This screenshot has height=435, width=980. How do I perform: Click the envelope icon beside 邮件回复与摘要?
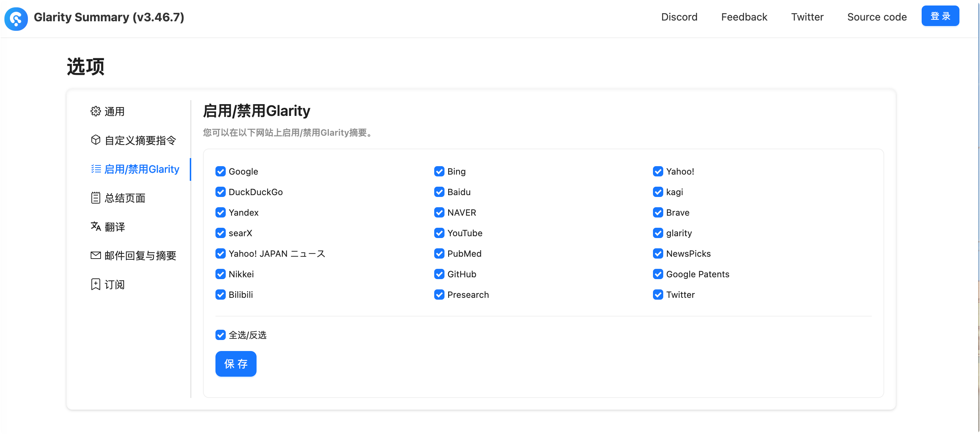pyautogui.click(x=95, y=256)
